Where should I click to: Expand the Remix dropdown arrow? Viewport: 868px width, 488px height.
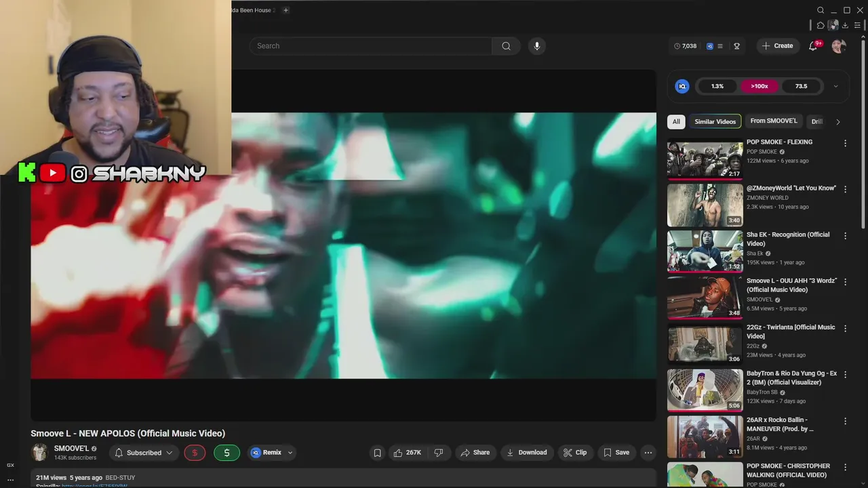click(x=290, y=453)
